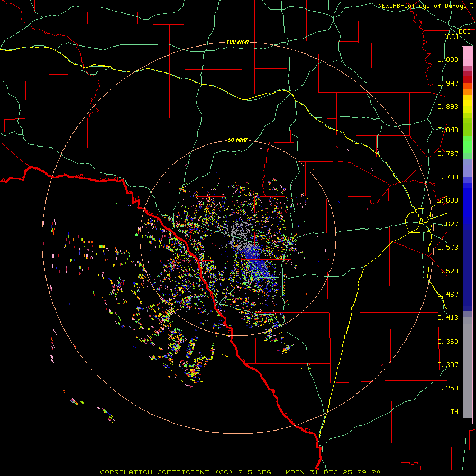Click the gray low-value segment of color bar
Screen dimensions: 476x476
pos(467,368)
